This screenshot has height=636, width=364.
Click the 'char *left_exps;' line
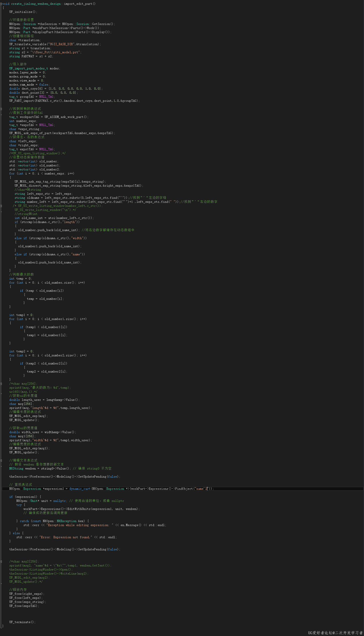(x=23, y=141)
